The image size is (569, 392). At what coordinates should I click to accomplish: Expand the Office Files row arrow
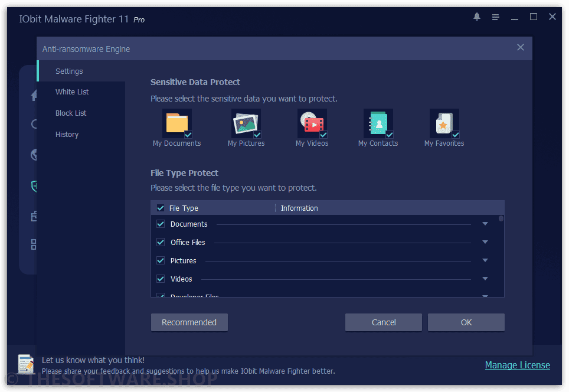click(x=485, y=242)
